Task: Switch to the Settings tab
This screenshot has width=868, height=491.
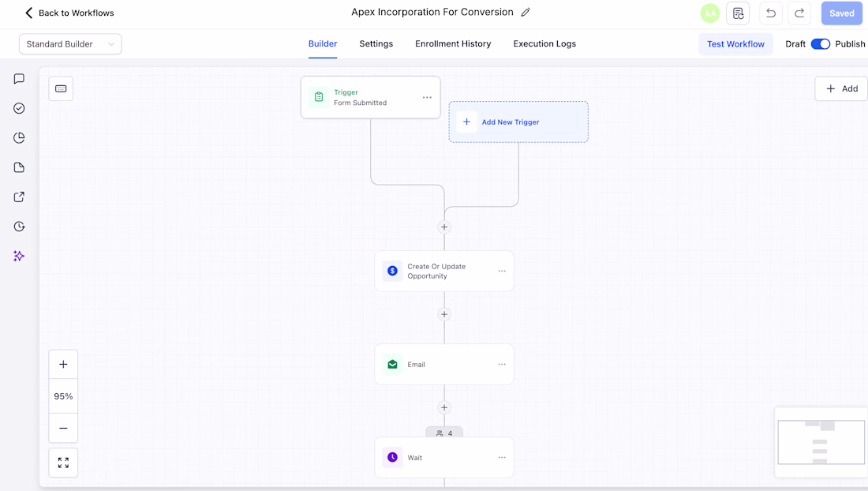Action: click(376, 43)
